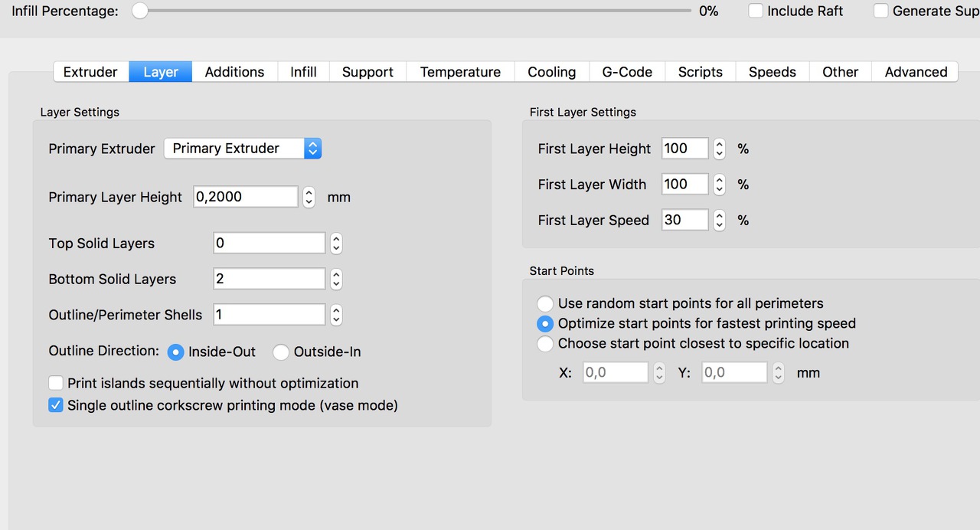The width and height of the screenshot is (980, 530).
Task: Open the Primary Extruder dropdown
Action: 243,149
